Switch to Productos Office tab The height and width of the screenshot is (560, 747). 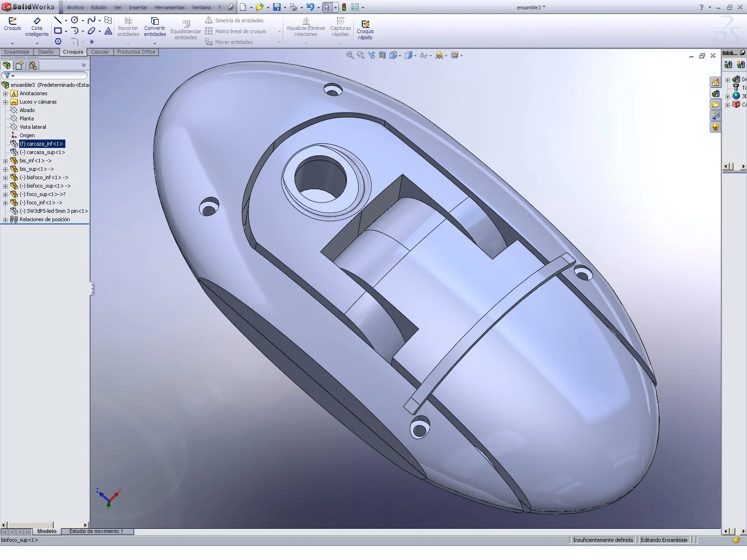[x=136, y=52]
